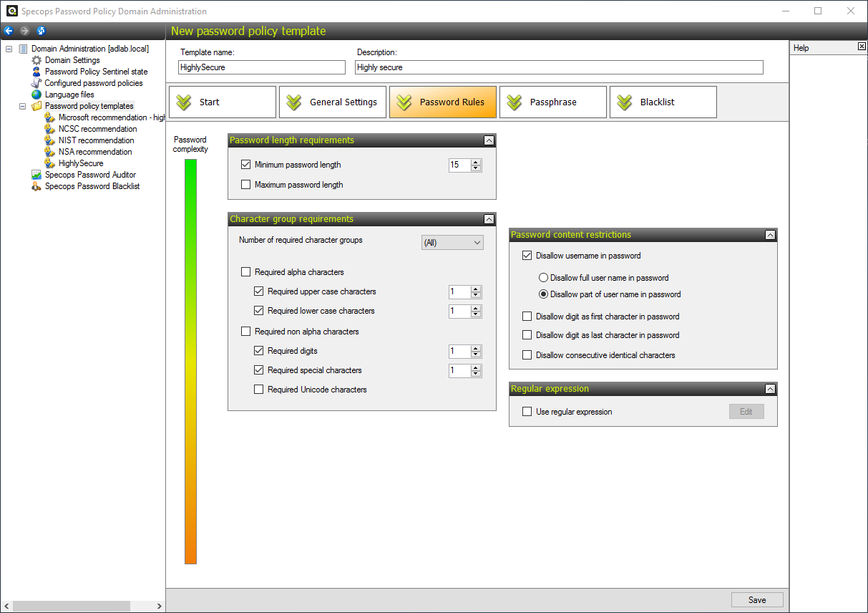Open Password Policy Sentinel state icon
This screenshot has width=868, height=613.
pos(37,72)
